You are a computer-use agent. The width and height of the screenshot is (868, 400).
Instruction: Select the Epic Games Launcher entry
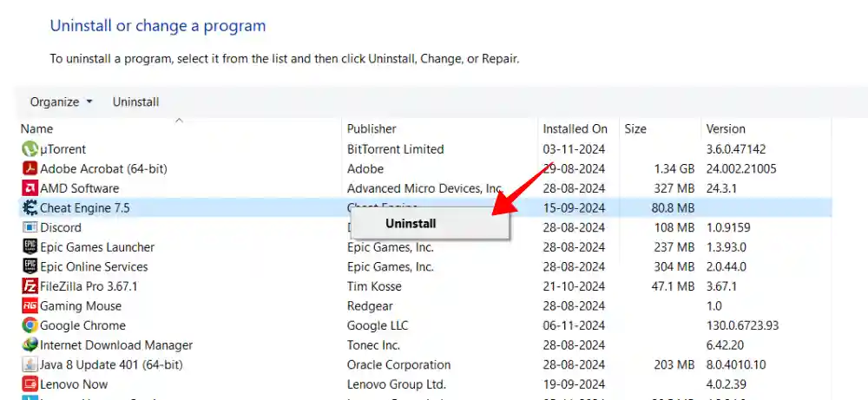(x=97, y=247)
